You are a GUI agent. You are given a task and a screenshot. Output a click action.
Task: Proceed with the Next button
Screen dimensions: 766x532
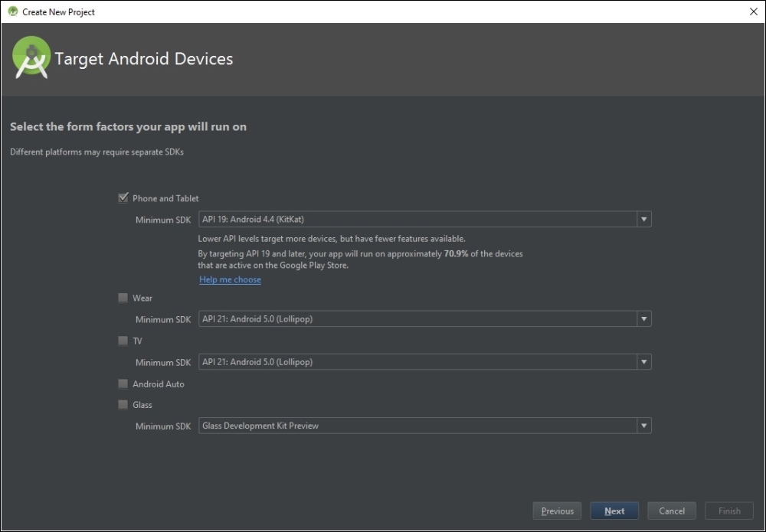[x=614, y=511]
